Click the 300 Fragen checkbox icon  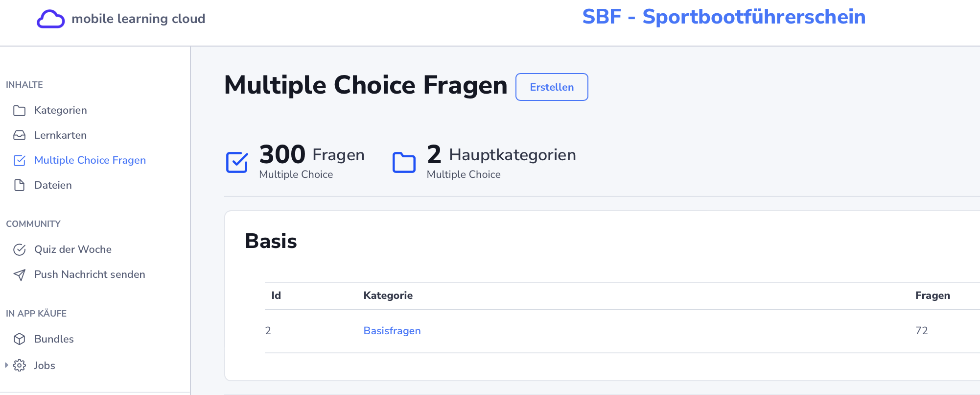click(x=237, y=162)
